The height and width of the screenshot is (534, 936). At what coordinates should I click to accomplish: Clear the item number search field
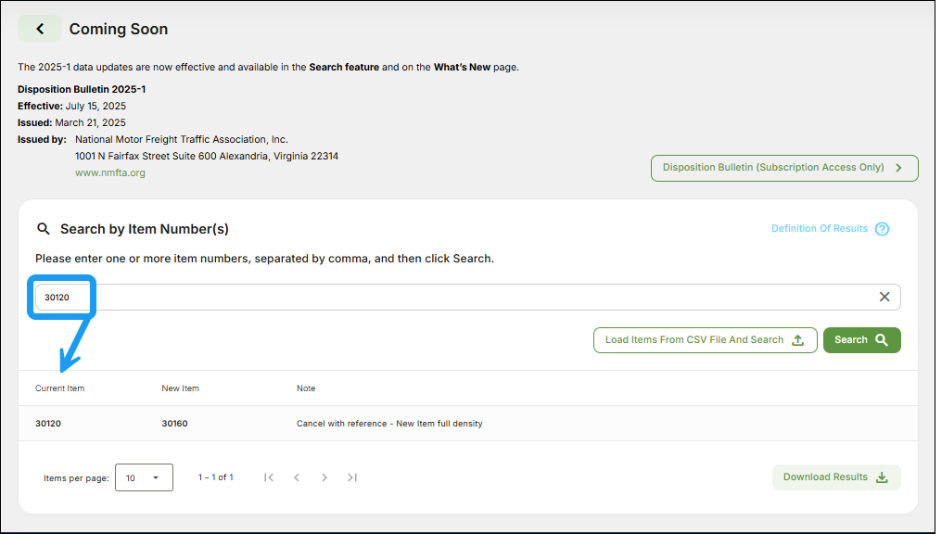(884, 297)
